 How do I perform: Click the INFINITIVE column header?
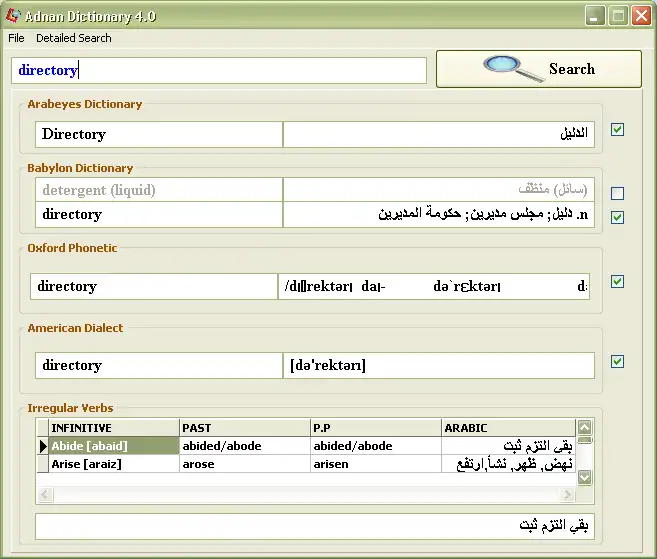click(x=114, y=428)
